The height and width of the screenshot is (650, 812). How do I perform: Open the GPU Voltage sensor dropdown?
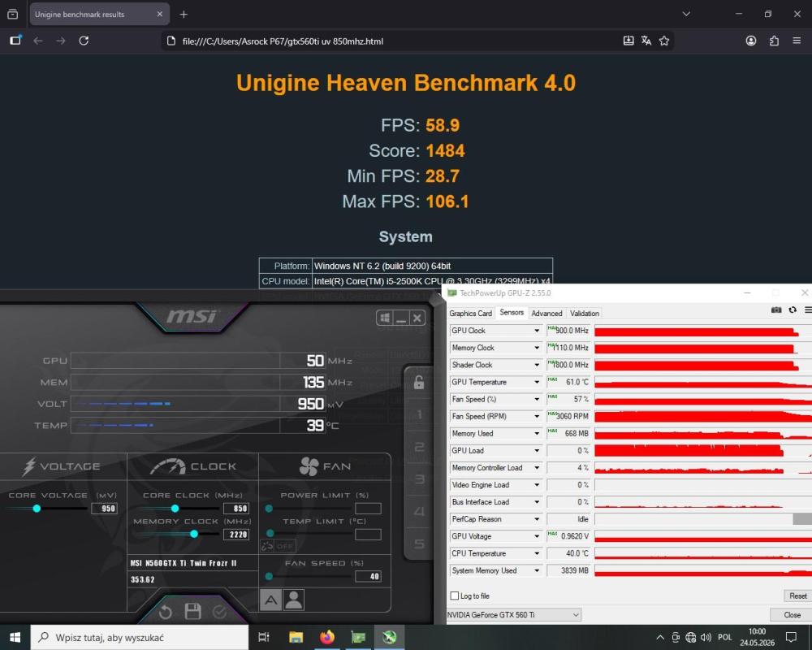coord(537,536)
